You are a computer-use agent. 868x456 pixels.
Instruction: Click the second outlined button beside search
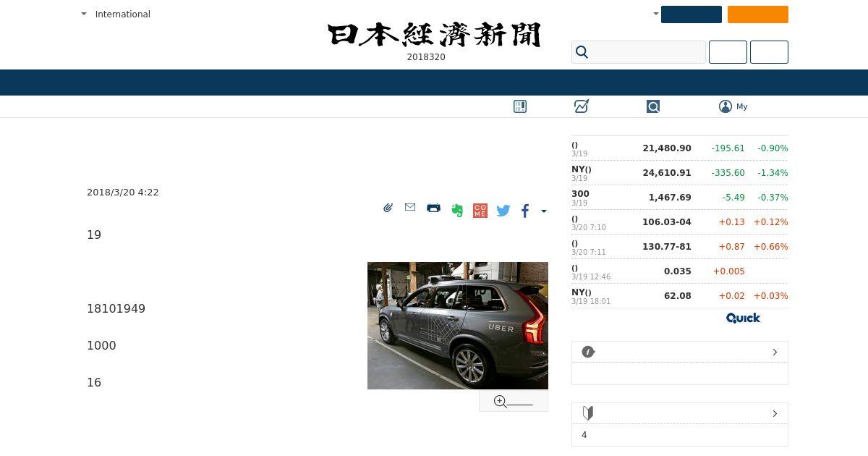tap(769, 52)
